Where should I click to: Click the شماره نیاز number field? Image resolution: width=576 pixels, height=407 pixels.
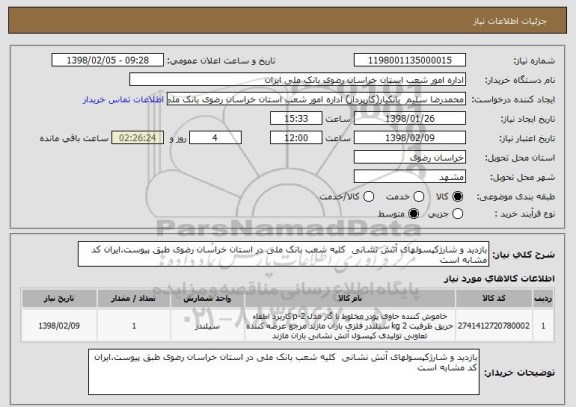[x=410, y=60]
